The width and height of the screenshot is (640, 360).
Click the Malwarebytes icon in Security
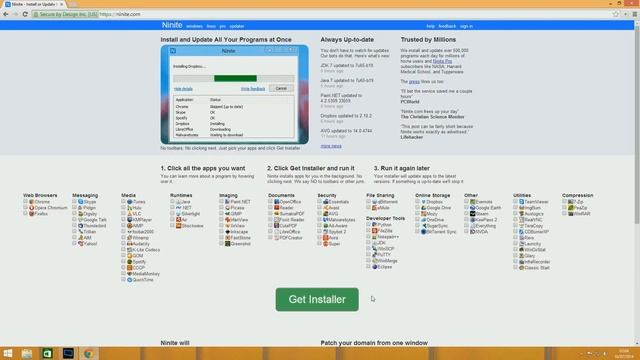pos(326,220)
